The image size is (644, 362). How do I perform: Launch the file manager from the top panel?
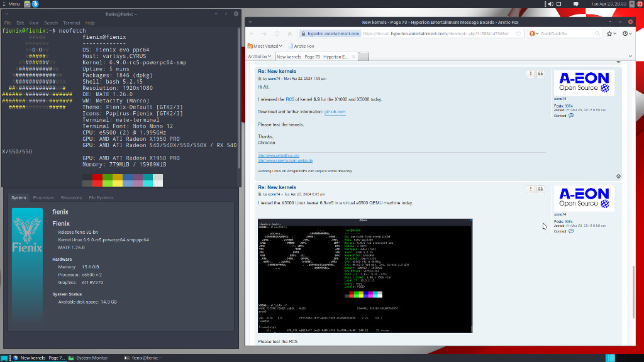[x=27, y=4]
